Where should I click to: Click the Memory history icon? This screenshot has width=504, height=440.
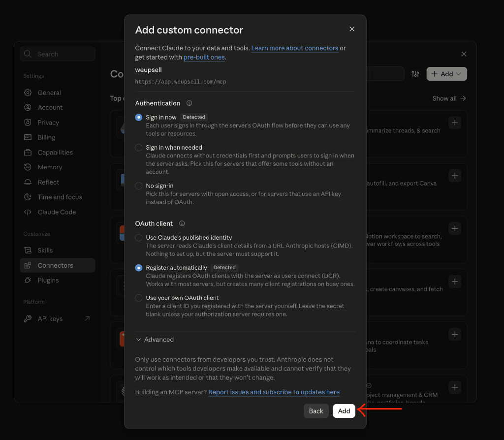point(28,167)
